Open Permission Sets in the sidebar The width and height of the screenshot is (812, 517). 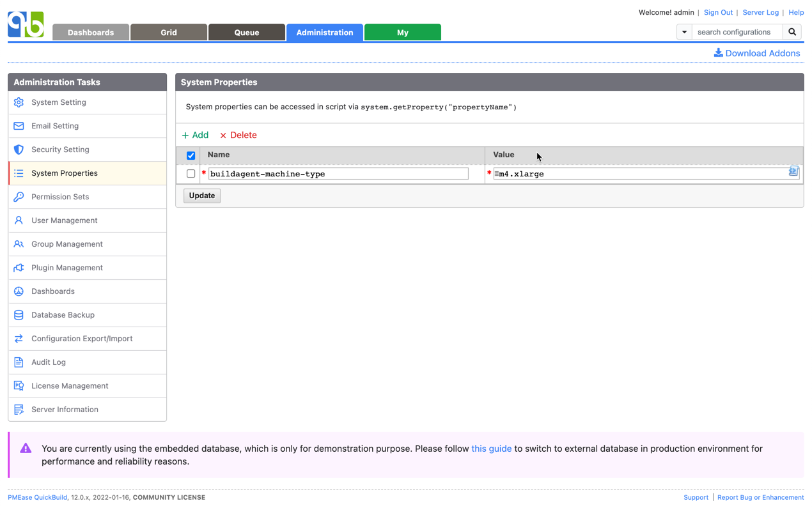coord(88,197)
